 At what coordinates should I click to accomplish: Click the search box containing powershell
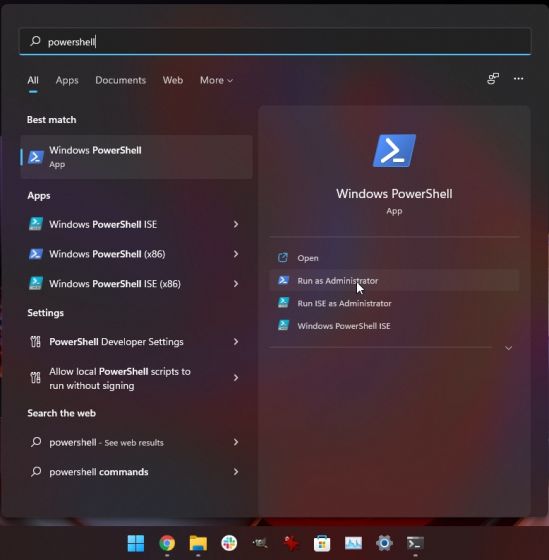(275, 42)
